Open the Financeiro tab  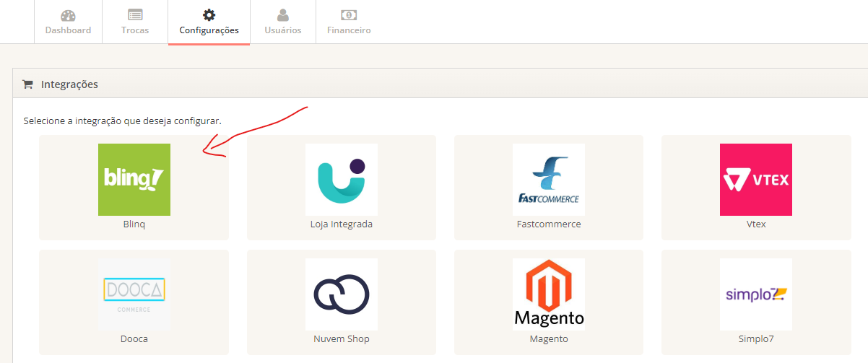coord(349,22)
